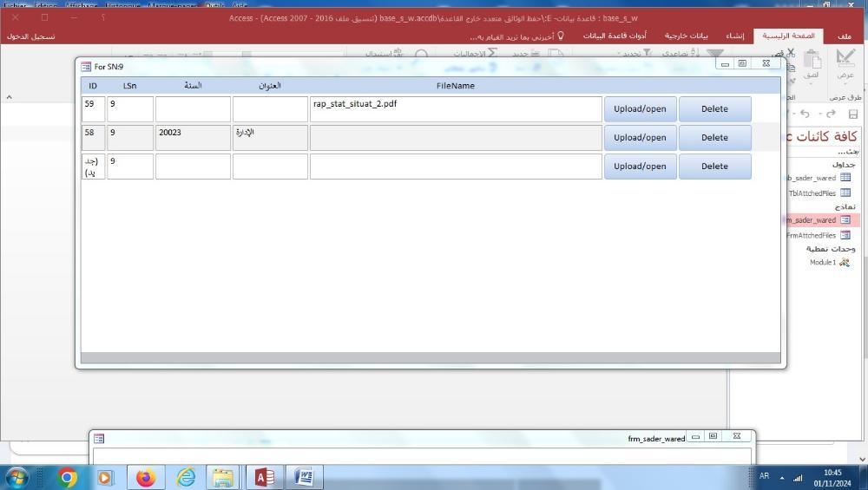Image resolution: width=868 pixels, height=490 pixels.
Task: Click the السنة column header
Action: (x=193, y=86)
